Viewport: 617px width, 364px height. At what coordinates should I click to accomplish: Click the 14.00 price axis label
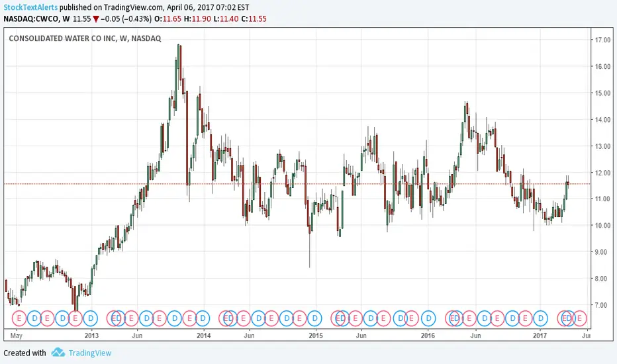[603, 120]
